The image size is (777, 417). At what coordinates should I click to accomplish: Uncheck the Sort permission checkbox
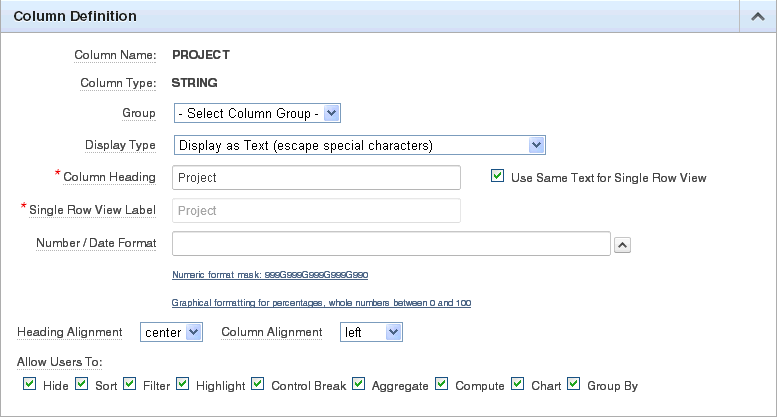pyautogui.click(x=81, y=384)
